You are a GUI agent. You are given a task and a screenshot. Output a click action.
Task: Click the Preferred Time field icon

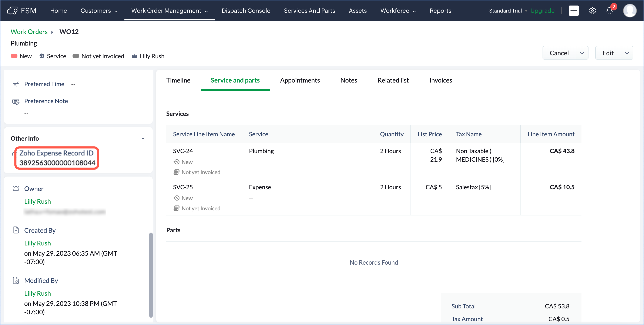click(x=16, y=84)
